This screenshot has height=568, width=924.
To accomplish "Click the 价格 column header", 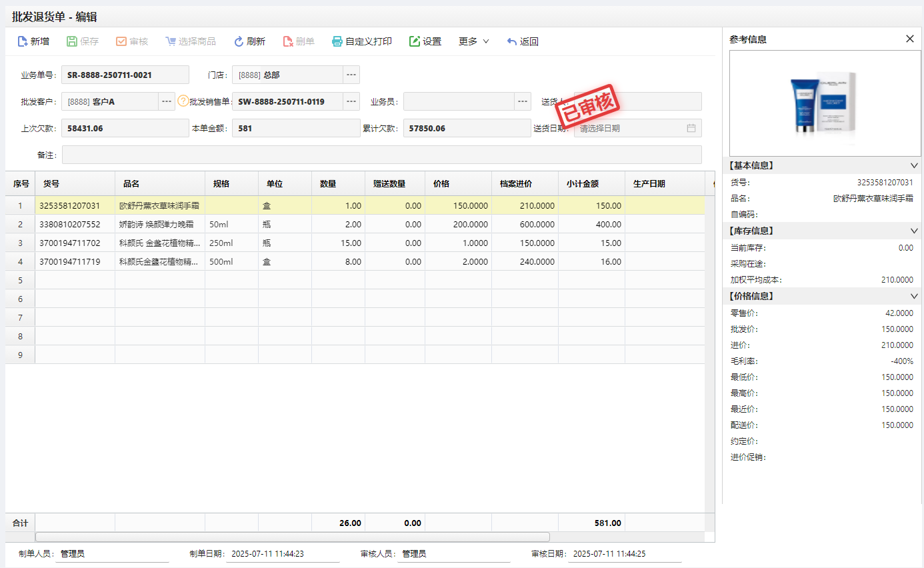I will click(x=459, y=184).
